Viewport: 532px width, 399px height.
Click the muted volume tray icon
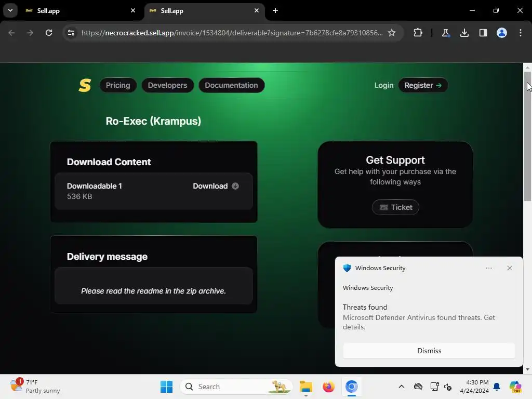[x=448, y=387]
